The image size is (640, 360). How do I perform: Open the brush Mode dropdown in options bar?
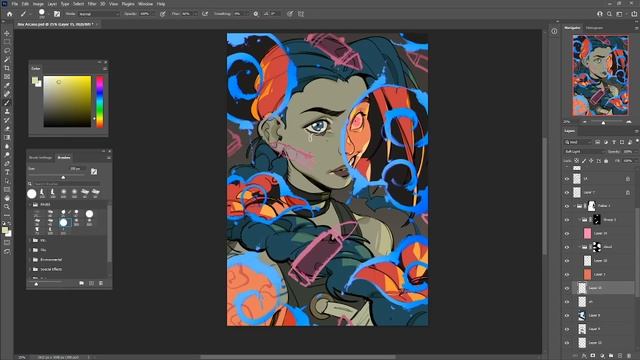[98, 14]
